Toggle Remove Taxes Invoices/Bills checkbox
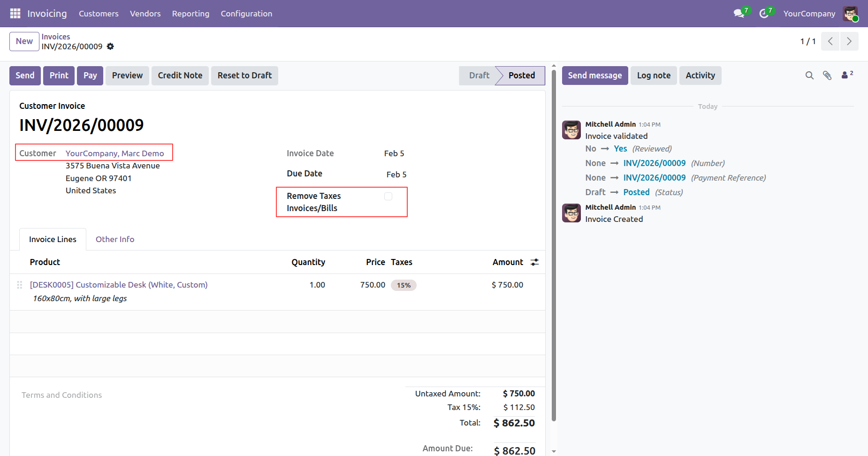This screenshot has width=868, height=456. [388, 197]
